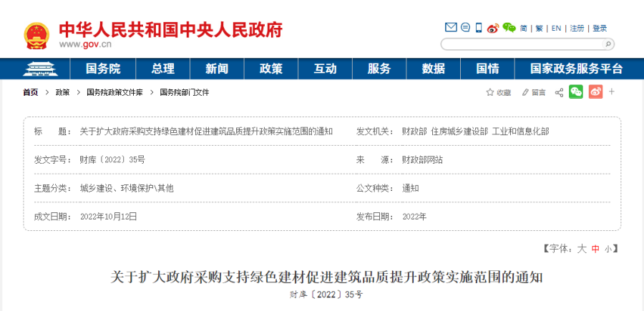Click the large article headline

click(x=326, y=277)
